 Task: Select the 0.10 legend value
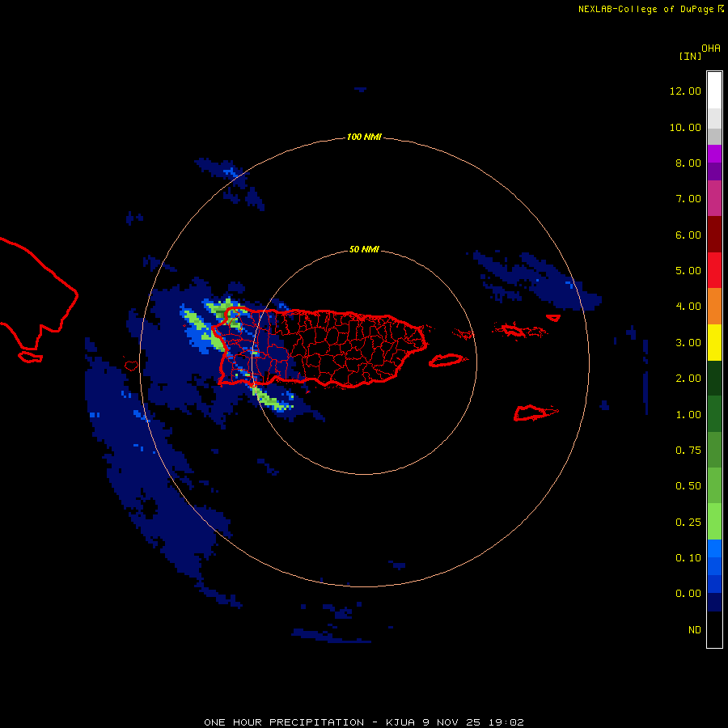click(688, 558)
